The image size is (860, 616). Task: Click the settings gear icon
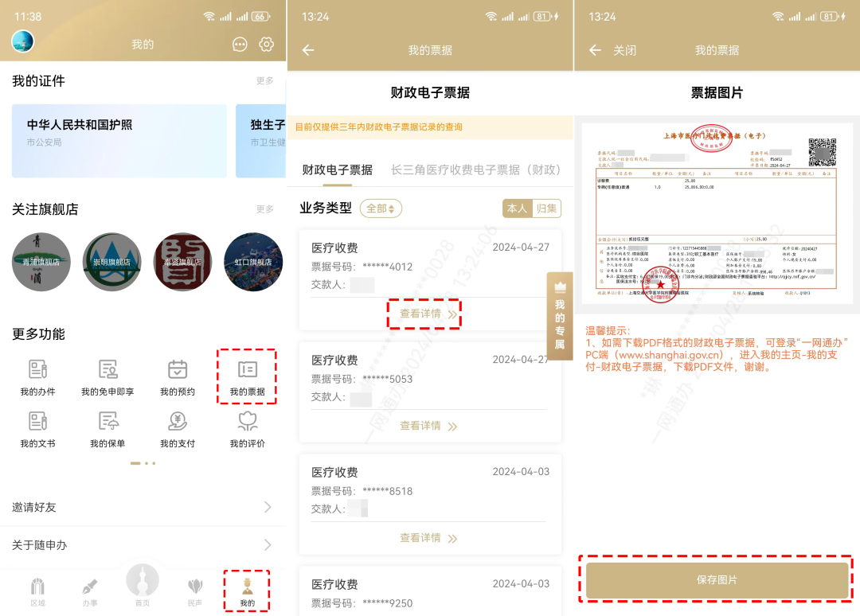click(267, 45)
